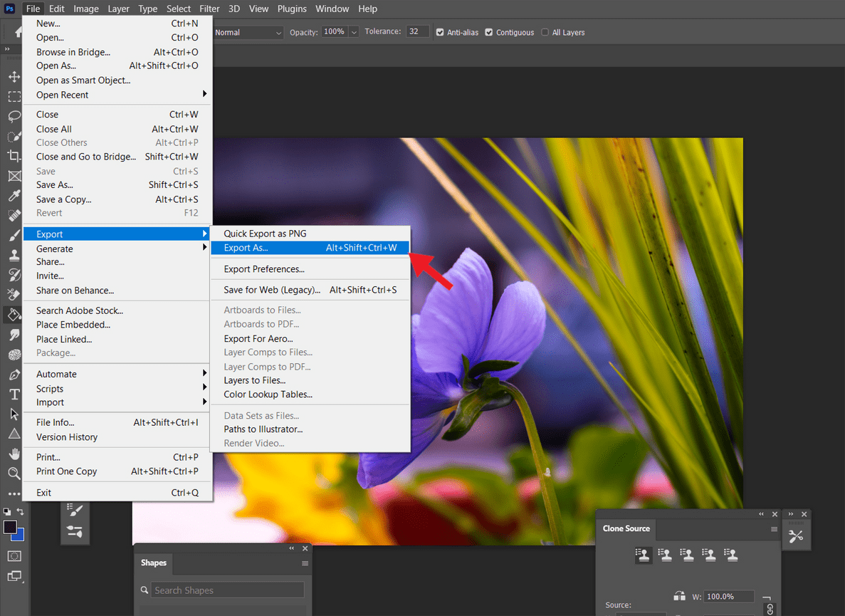845x616 pixels.
Task: Open the Window menu
Action: 332,9
